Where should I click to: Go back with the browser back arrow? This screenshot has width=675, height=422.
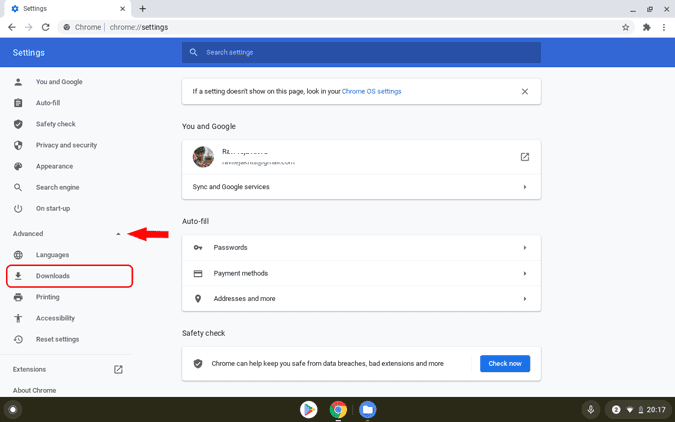(x=12, y=27)
